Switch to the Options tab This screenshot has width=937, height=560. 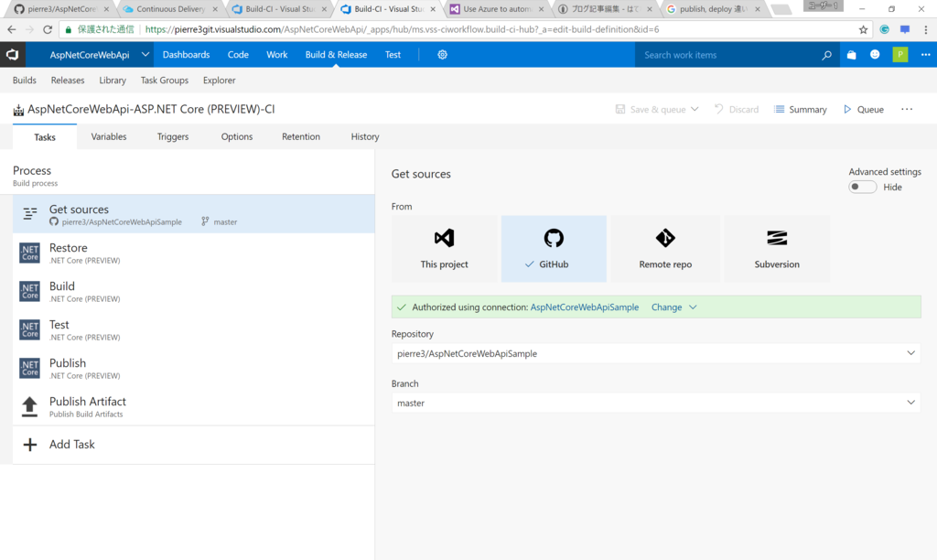click(x=237, y=136)
